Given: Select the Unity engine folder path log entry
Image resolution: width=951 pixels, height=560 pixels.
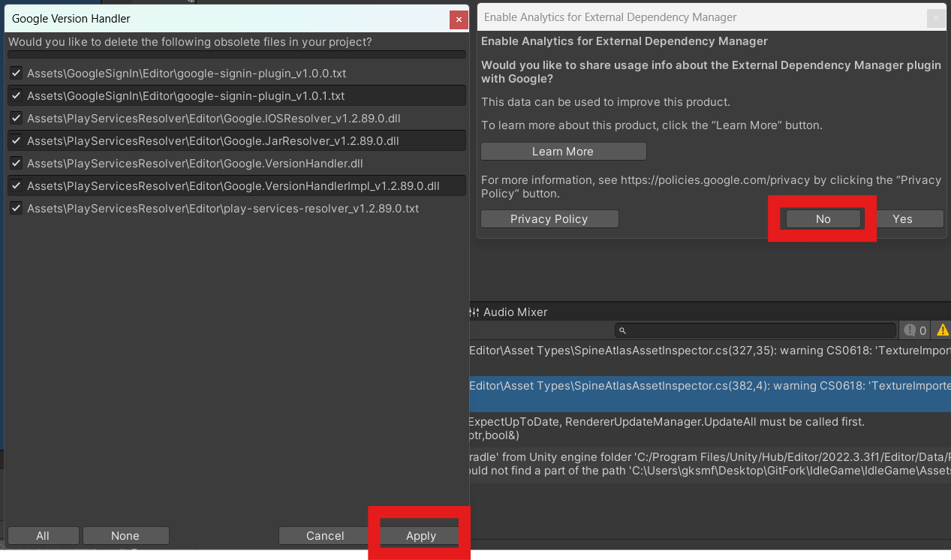Looking at the screenshot, I should point(710,464).
